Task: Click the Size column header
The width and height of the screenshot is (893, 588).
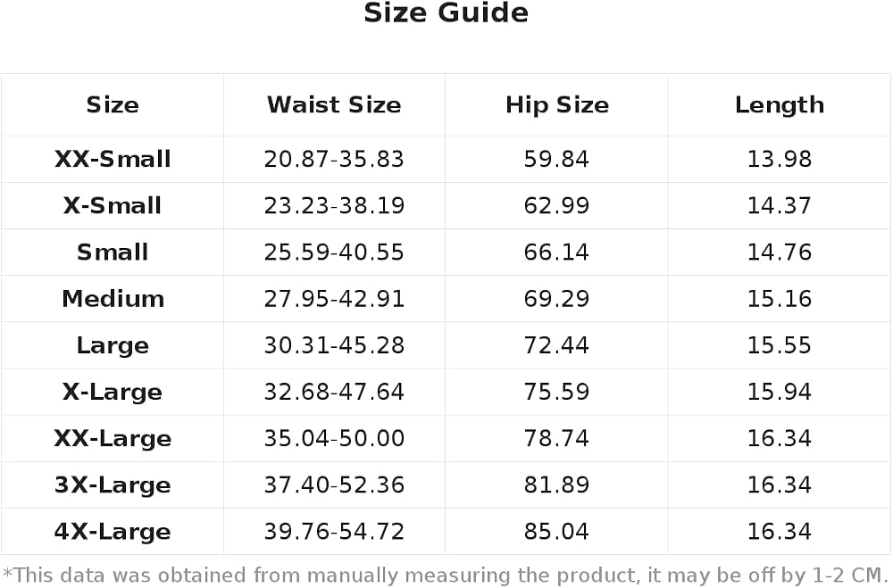Action: (x=113, y=104)
